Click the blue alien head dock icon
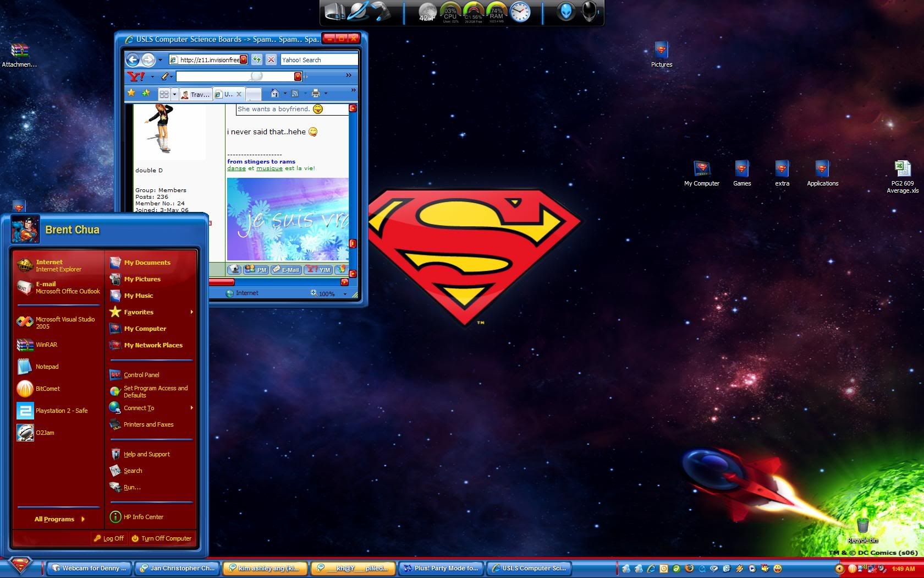924x578 pixels. click(566, 12)
